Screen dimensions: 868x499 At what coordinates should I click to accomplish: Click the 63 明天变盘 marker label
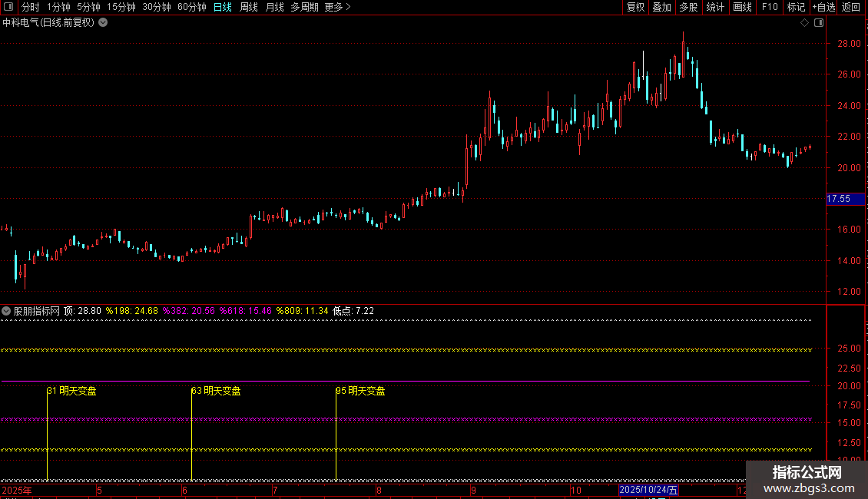216,391
